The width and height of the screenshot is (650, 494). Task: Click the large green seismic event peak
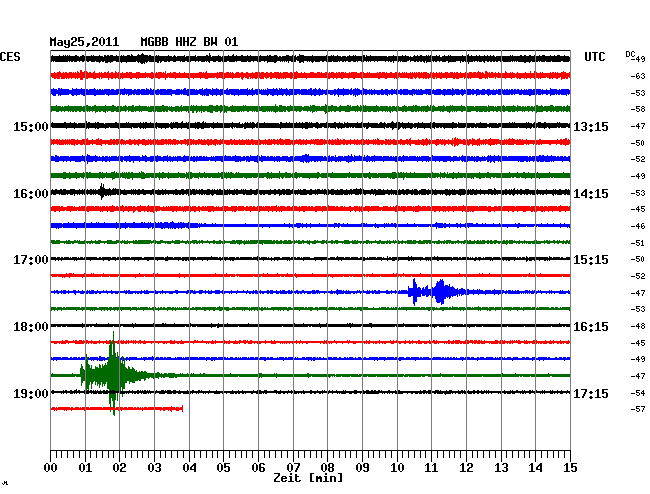[x=114, y=374]
